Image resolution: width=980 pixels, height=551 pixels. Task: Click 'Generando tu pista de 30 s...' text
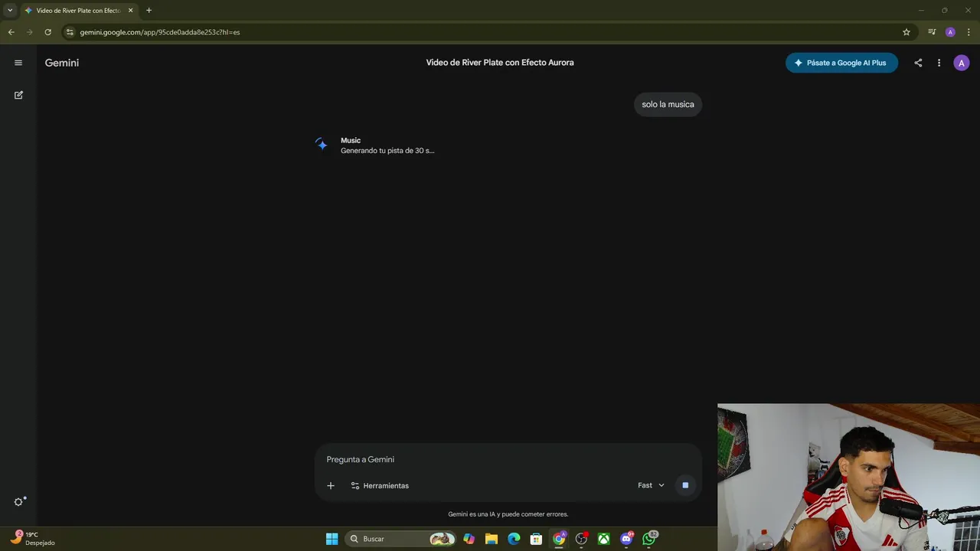coord(387,151)
